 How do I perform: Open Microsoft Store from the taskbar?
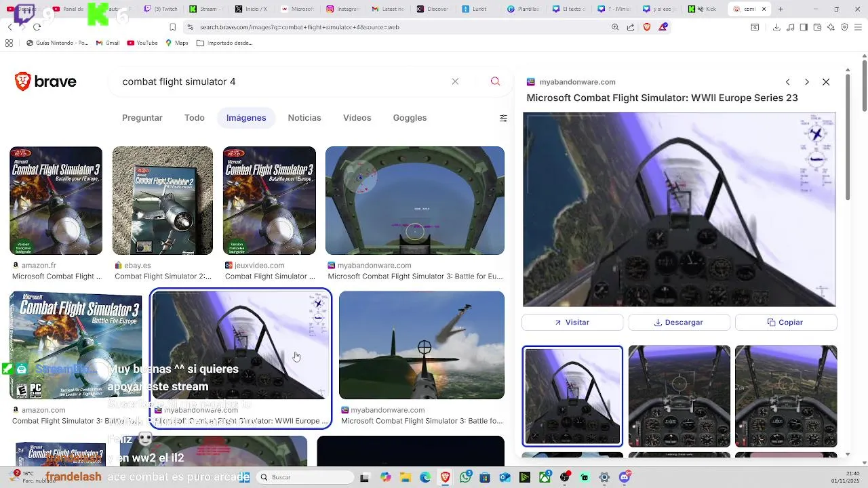coord(485,477)
